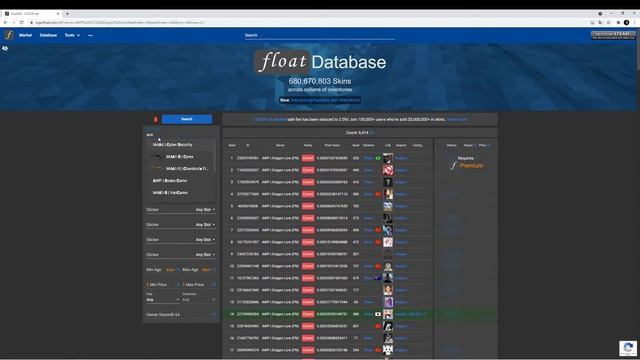Open the Market menu item
Viewport: 640px width, 360px height.
(25, 35)
